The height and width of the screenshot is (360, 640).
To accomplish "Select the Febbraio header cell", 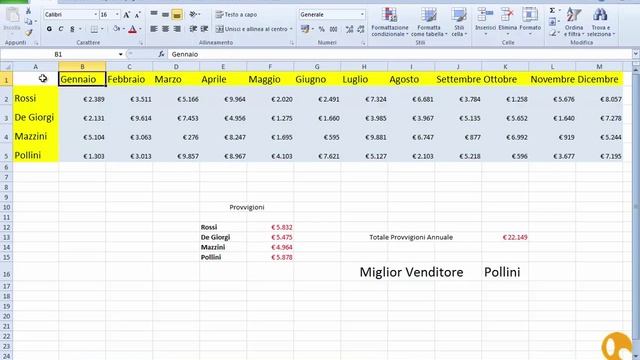I will click(x=129, y=79).
